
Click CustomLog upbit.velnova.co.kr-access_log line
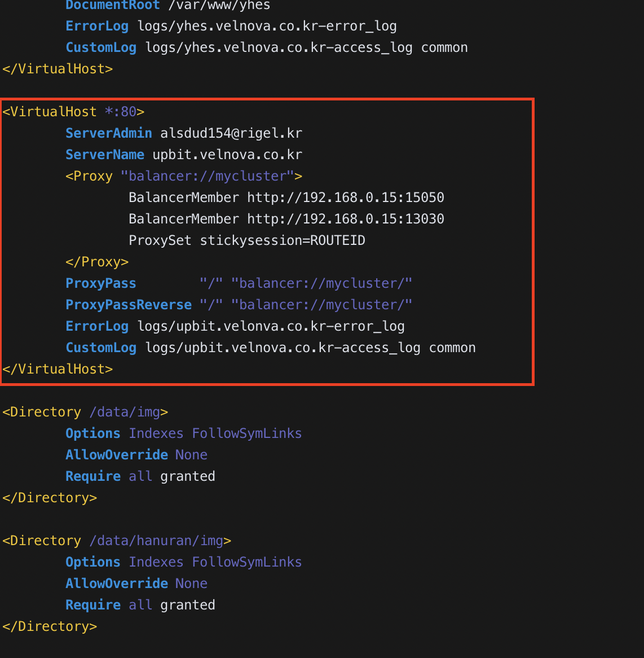271,348
